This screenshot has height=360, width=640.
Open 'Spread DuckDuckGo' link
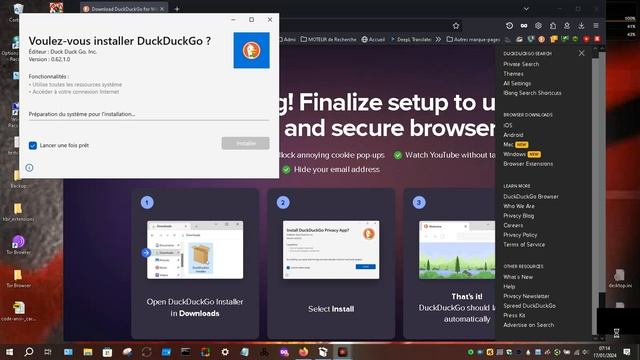529,306
